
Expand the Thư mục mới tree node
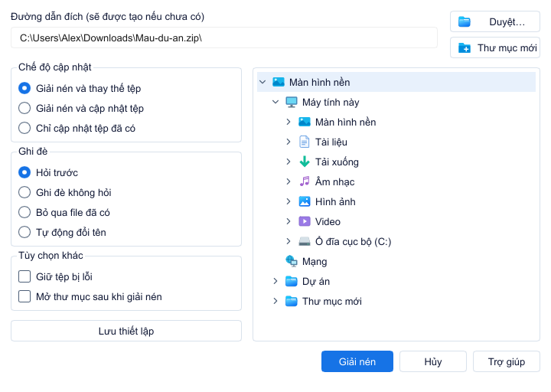(x=275, y=302)
